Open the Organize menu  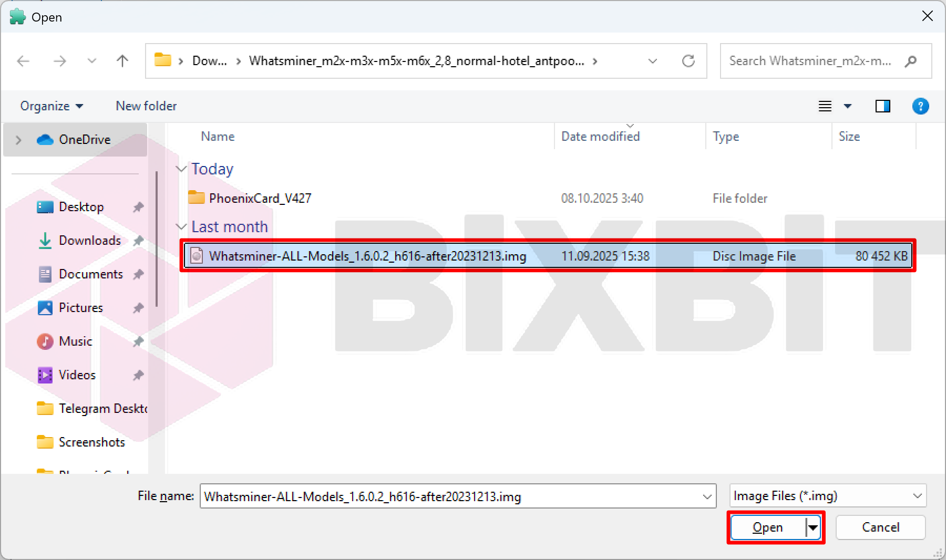click(52, 106)
